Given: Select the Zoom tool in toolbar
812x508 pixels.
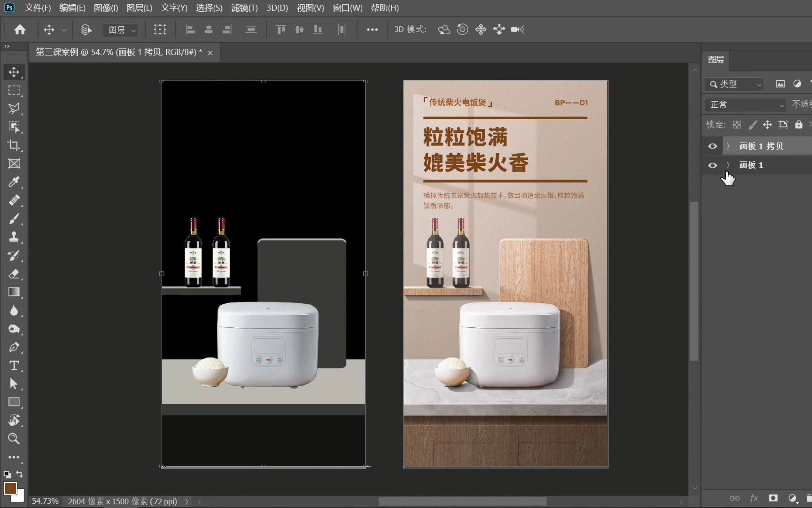Looking at the screenshot, I should 14,439.
